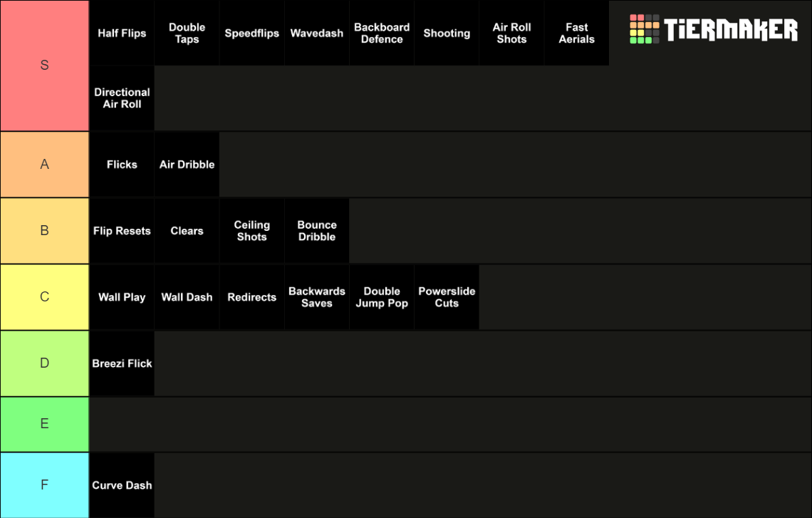Select the Bounce Dribble tile
The image size is (812, 518).
tap(317, 231)
